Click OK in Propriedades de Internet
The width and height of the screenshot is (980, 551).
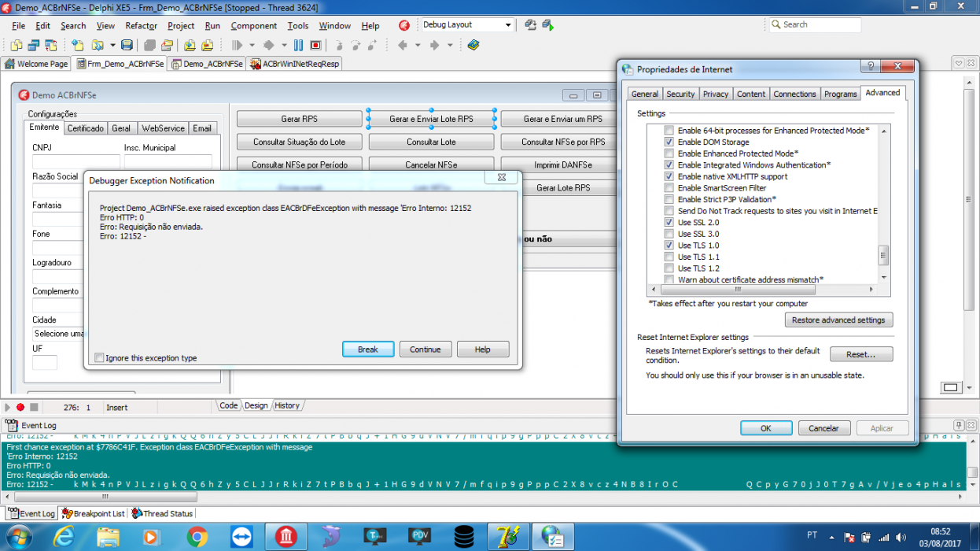coord(765,428)
